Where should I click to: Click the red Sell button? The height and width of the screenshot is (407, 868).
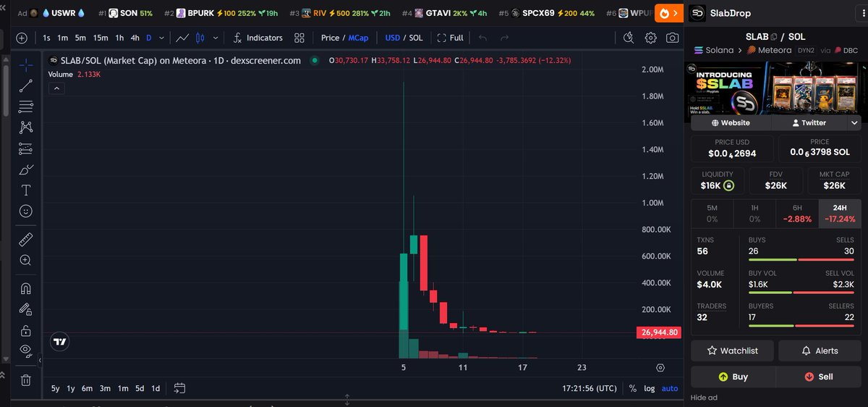[x=818, y=377]
